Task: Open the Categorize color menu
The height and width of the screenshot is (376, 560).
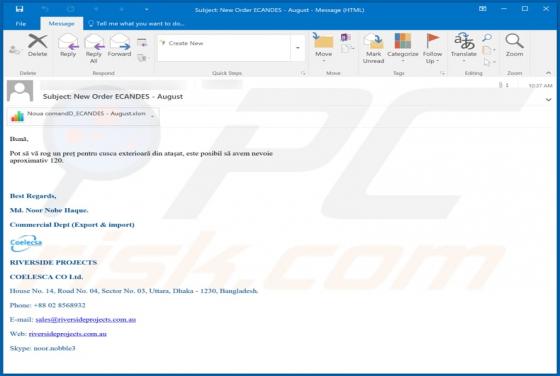Action: [403, 48]
